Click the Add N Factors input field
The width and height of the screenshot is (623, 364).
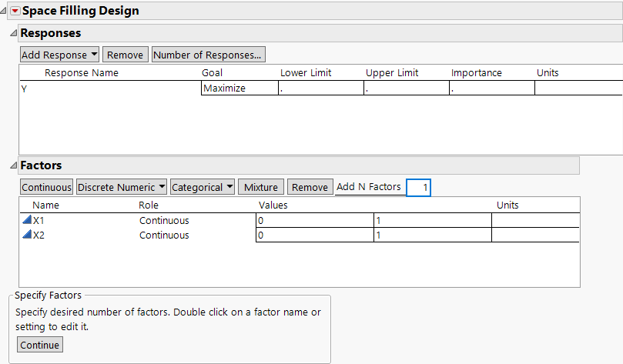(418, 187)
